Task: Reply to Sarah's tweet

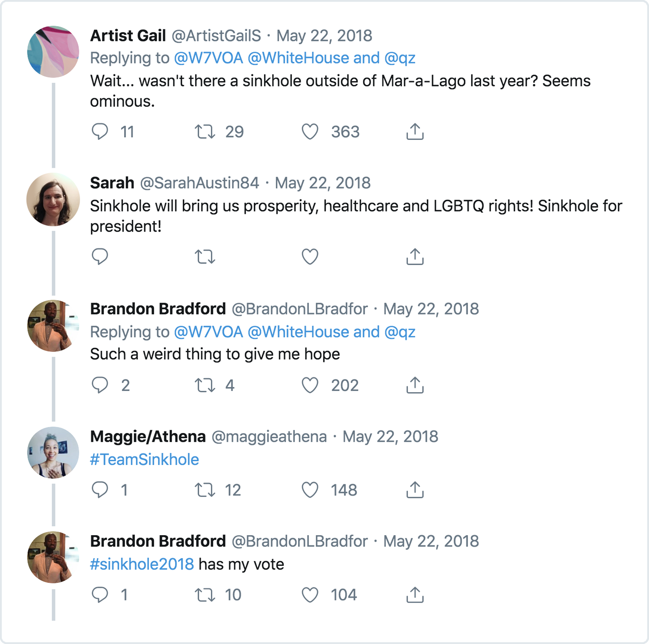Action: 100,257
